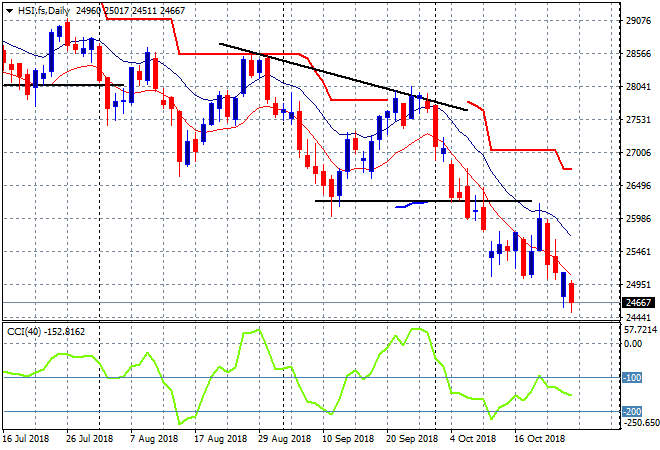Click the 24951 price axis value
660x450 pixels.
(638, 285)
